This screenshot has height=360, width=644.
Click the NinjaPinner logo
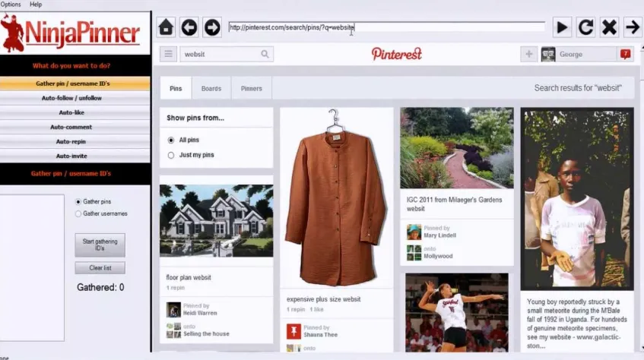click(x=70, y=33)
